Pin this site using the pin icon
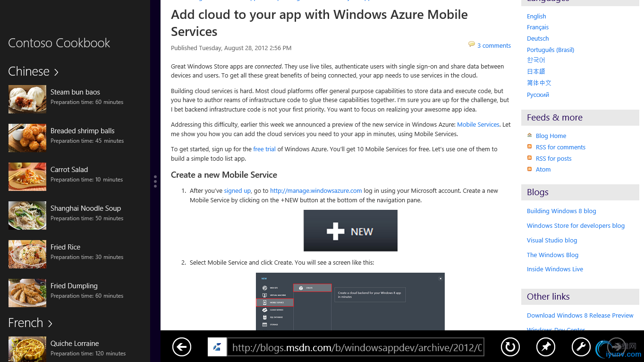 click(x=546, y=347)
